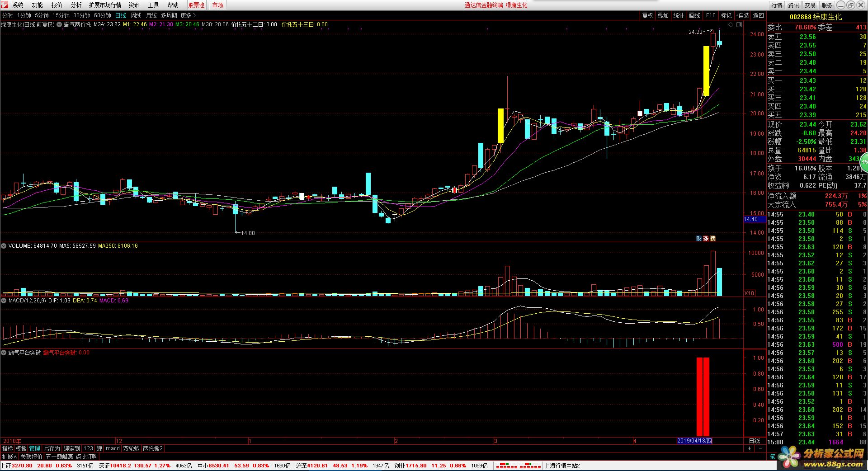
Task: Open the 指标 indicator tab
Action: tap(8, 448)
